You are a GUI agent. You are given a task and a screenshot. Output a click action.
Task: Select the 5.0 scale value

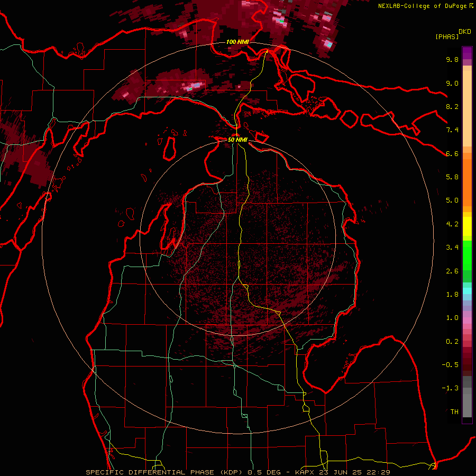tap(452, 200)
